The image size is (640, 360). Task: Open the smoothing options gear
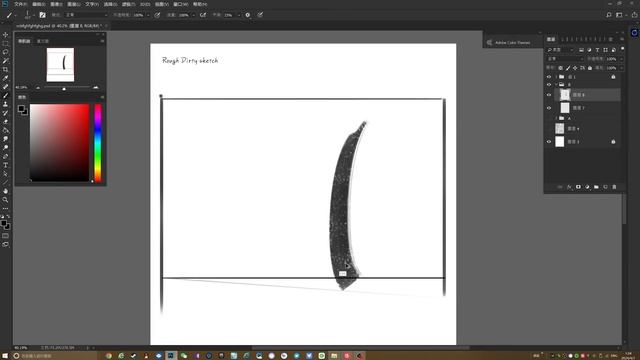coord(247,15)
